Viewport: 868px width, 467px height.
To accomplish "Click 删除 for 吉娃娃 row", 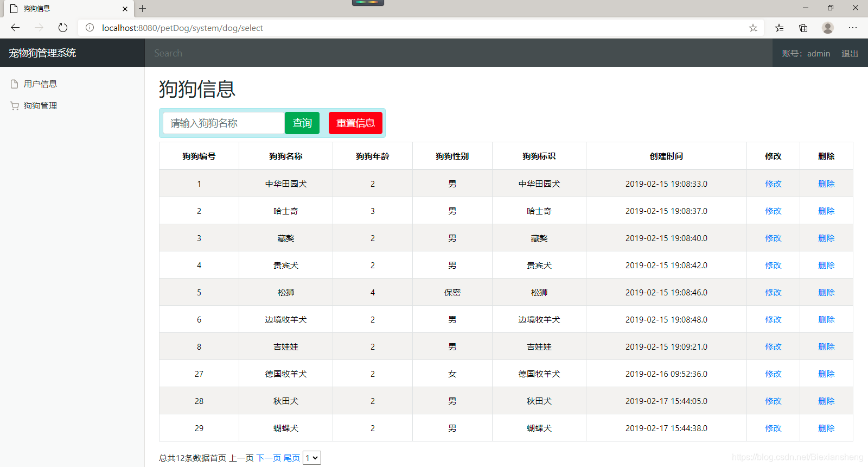I will [826, 346].
